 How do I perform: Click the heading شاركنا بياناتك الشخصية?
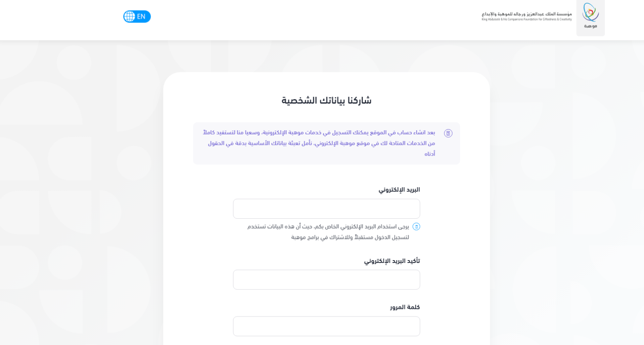326,101
